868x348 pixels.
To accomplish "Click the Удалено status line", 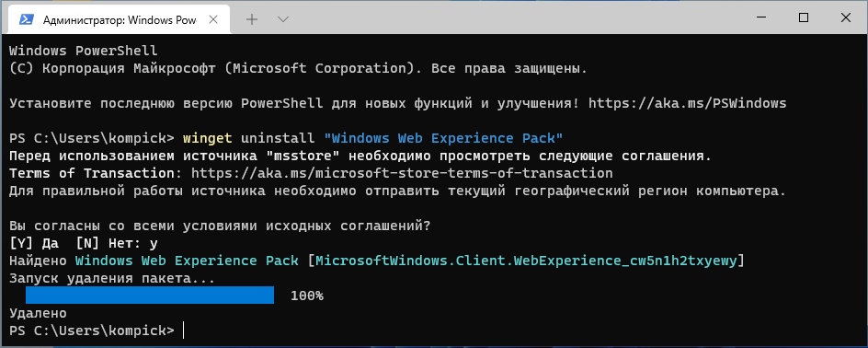I will click(39, 313).
